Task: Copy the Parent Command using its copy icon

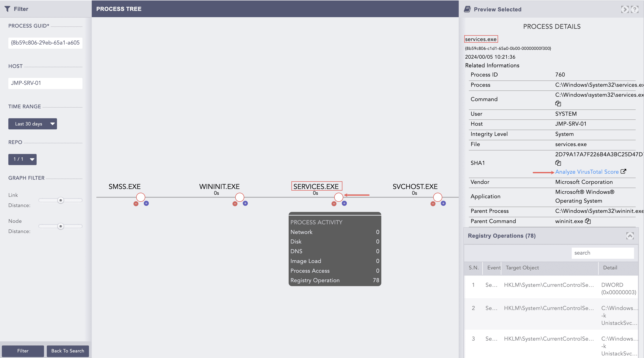Action: 588,221
